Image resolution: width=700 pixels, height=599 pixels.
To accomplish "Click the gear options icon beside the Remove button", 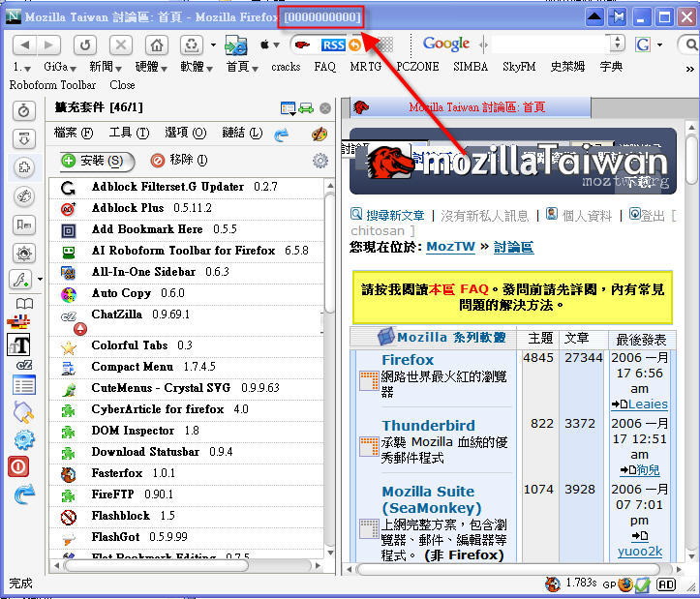I will (x=320, y=161).
